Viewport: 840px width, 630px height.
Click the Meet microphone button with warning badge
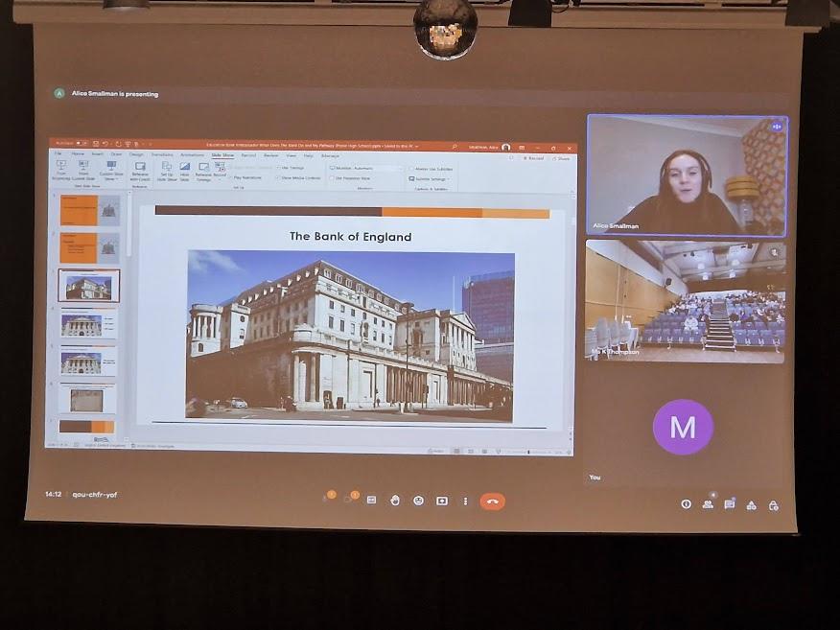pos(328,498)
